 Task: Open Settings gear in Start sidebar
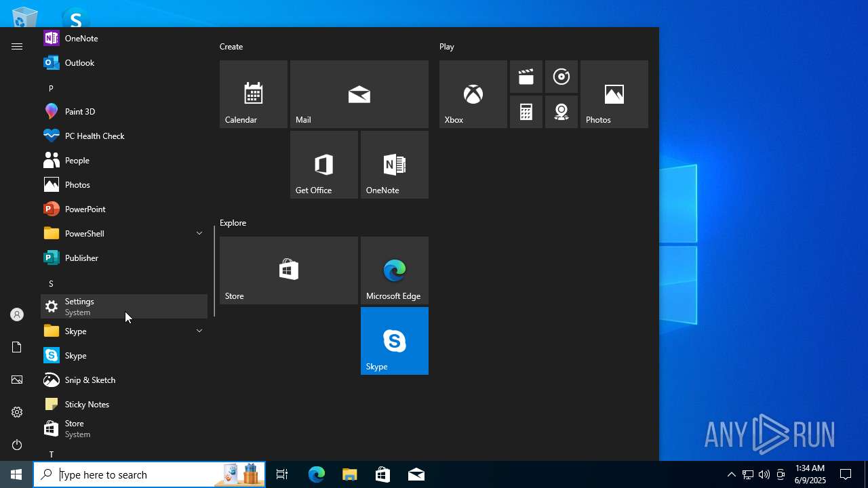pyautogui.click(x=17, y=412)
